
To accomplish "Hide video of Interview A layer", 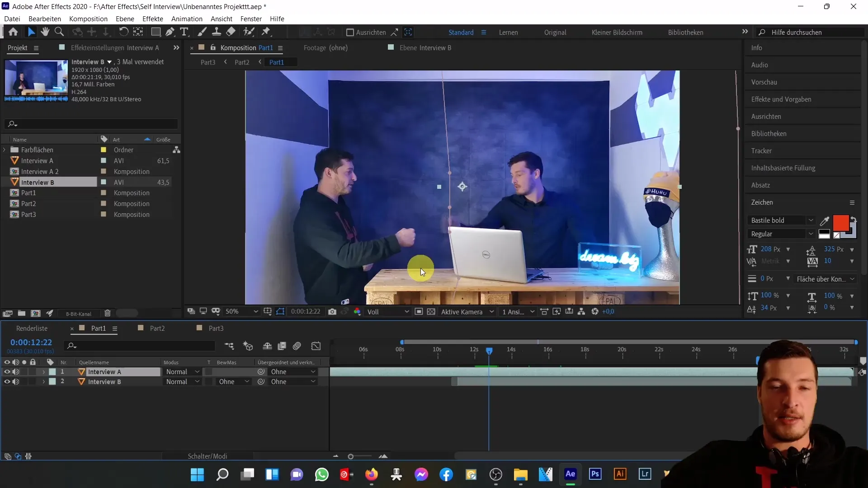I will pyautogui.click(x=7, y=372).
